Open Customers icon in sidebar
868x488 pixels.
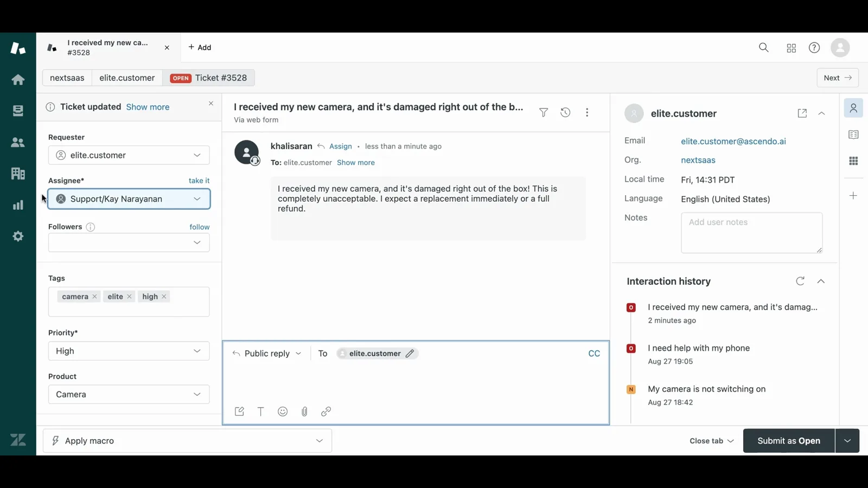pyautogui.click(x=18, y=142)
